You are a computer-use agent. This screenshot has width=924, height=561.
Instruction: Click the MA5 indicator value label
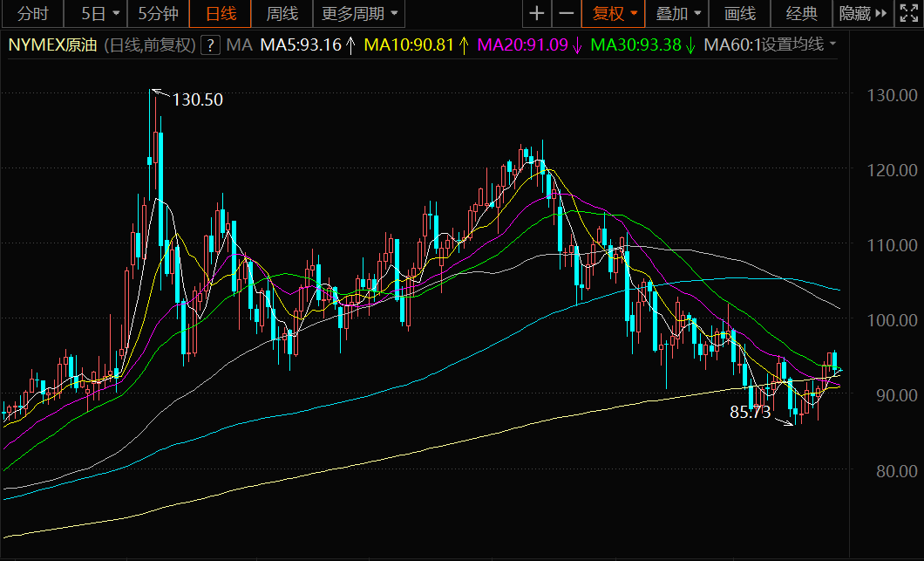308,44
